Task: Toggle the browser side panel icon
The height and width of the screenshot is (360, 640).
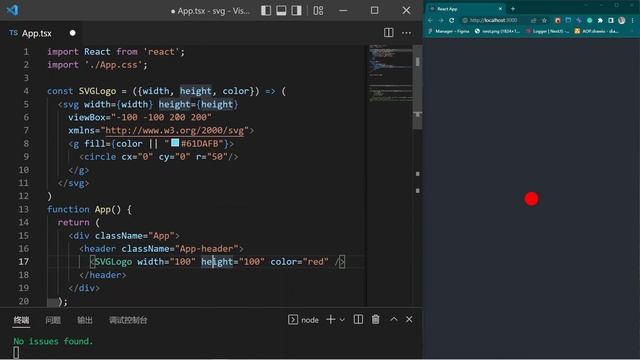Action: [611, 20]
